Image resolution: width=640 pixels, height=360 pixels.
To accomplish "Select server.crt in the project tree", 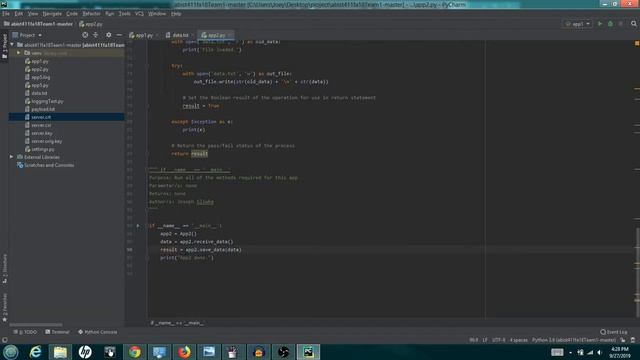I will click(x=41, y=117).
